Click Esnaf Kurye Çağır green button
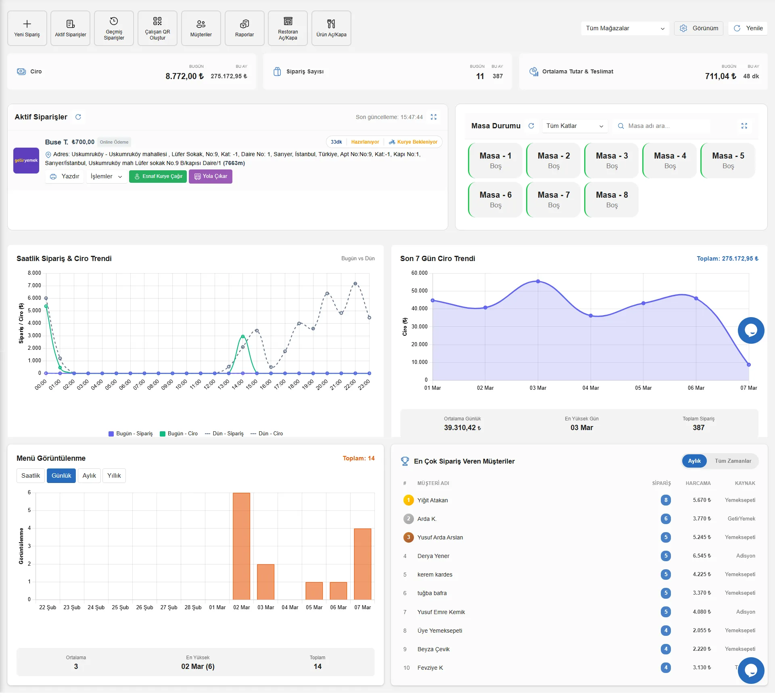 click(158, 176)
